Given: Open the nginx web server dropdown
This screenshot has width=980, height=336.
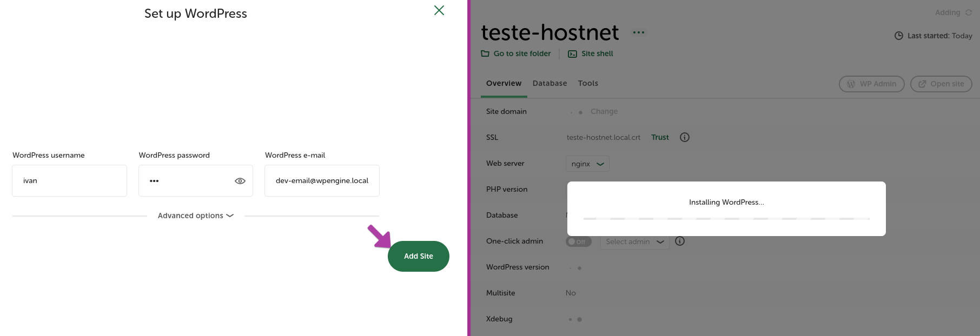Looking at the screenshot, I should pos(587,164).
